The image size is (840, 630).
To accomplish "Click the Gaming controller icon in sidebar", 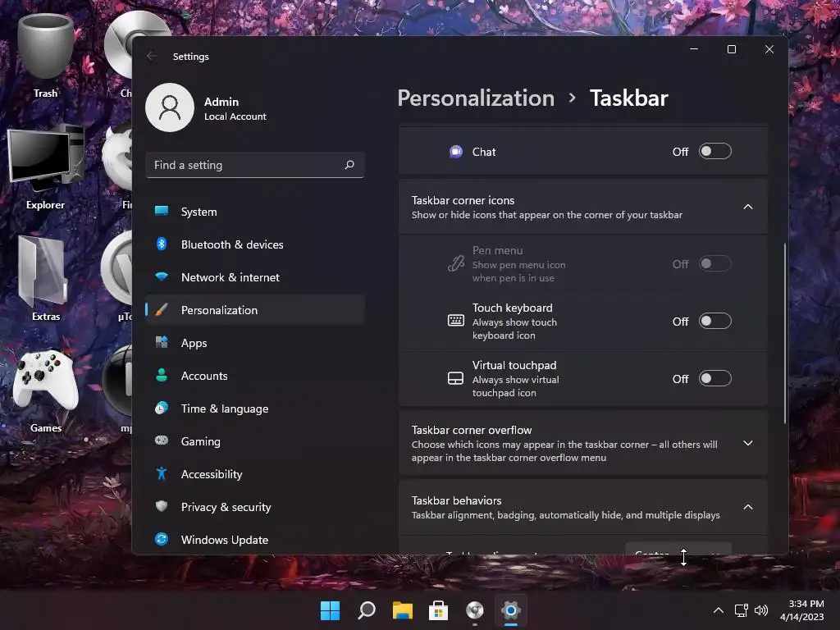I will pyautogui.click(x=162, y=441).
